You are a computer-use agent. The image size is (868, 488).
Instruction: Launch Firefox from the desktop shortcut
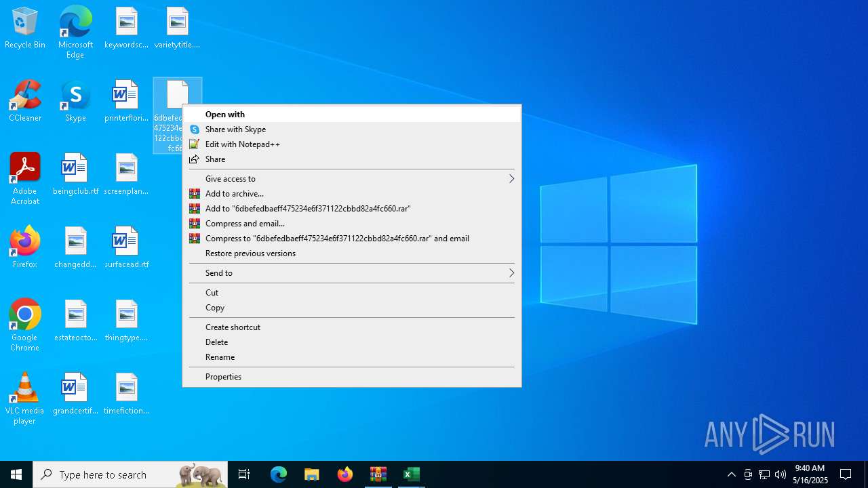[x=25, y=248]
